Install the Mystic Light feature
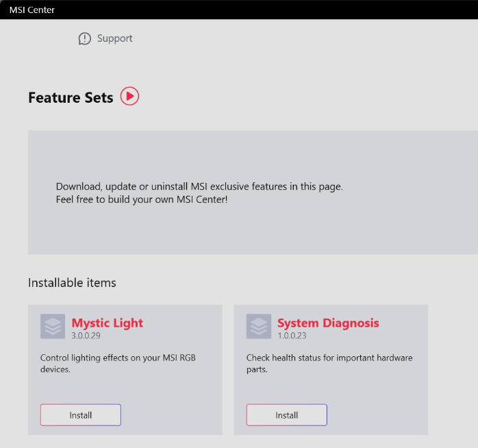The image size is (478, 448). (x=81, y=415)
